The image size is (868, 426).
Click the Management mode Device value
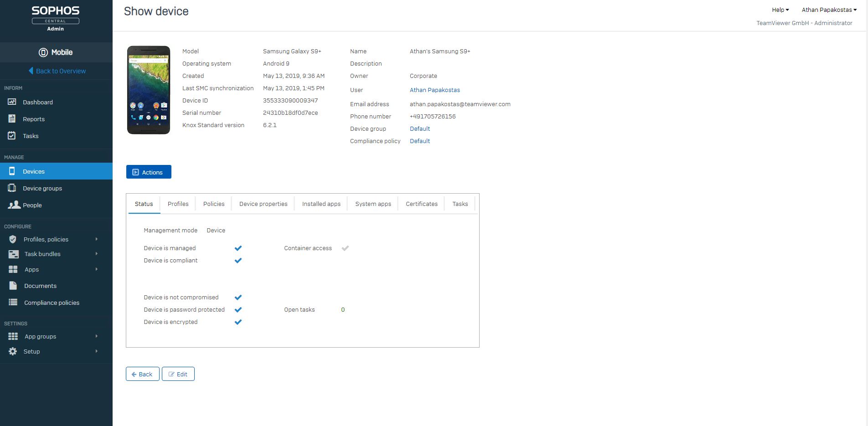(216, 231)
